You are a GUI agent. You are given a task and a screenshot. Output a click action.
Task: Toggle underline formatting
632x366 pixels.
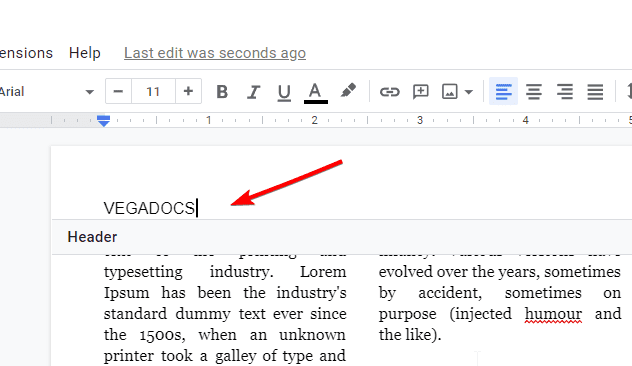point(284,92)
